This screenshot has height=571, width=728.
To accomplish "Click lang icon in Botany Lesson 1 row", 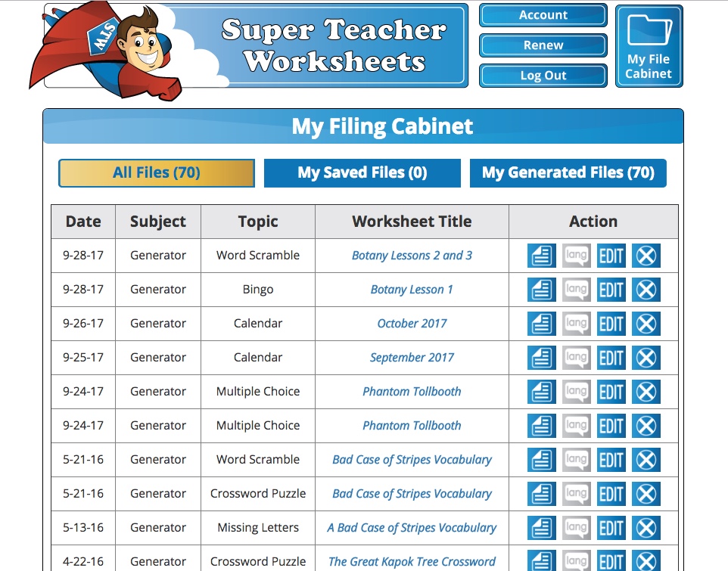I will tap(576, 290).
